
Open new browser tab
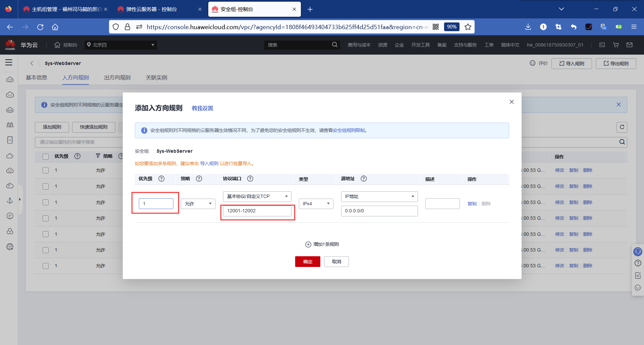coord(310,9)
